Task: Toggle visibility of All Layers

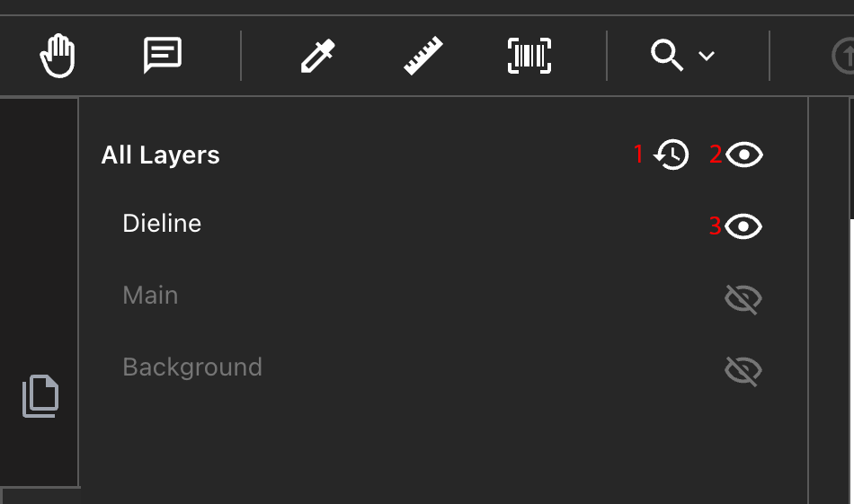Action: (743, 155)
